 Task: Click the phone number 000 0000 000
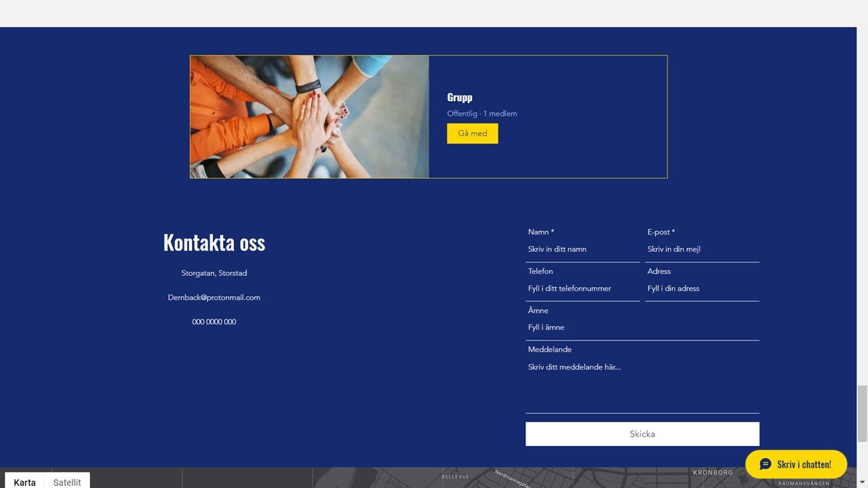[x=214, y=322]
